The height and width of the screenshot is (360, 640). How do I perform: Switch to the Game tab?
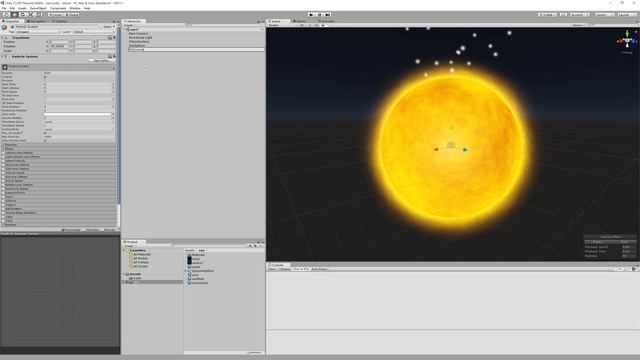[x=300, y=21]
